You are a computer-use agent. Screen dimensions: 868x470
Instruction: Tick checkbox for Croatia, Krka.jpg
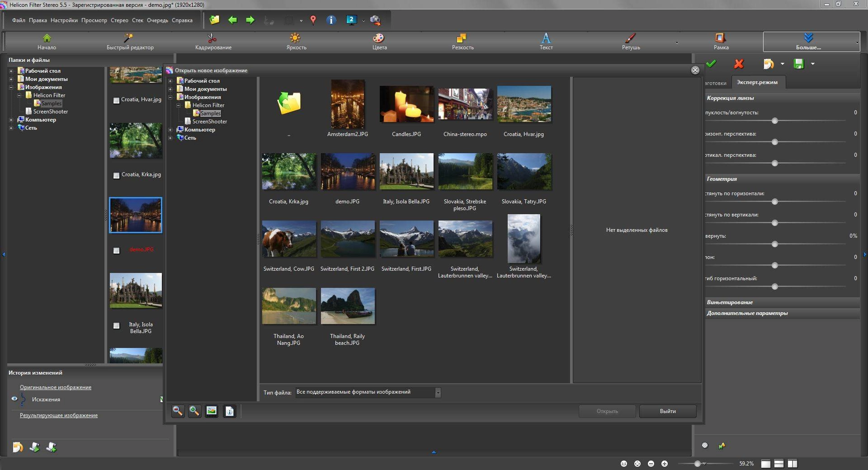116,175
